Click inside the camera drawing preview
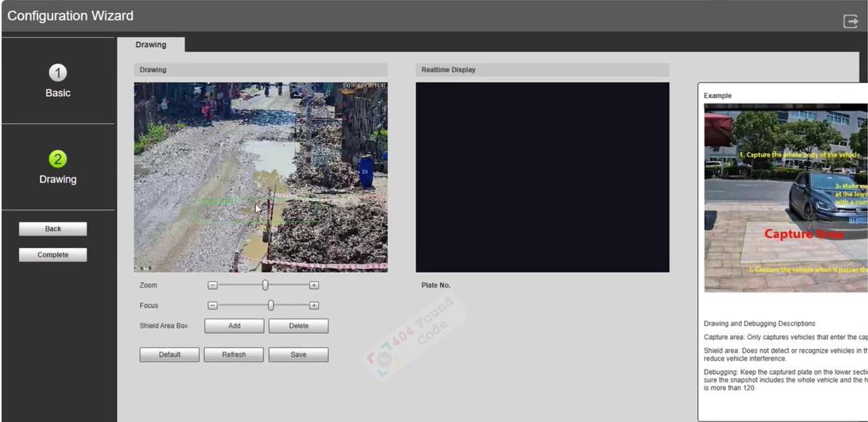Screen dimensions: 868x422 coord(261,178)
